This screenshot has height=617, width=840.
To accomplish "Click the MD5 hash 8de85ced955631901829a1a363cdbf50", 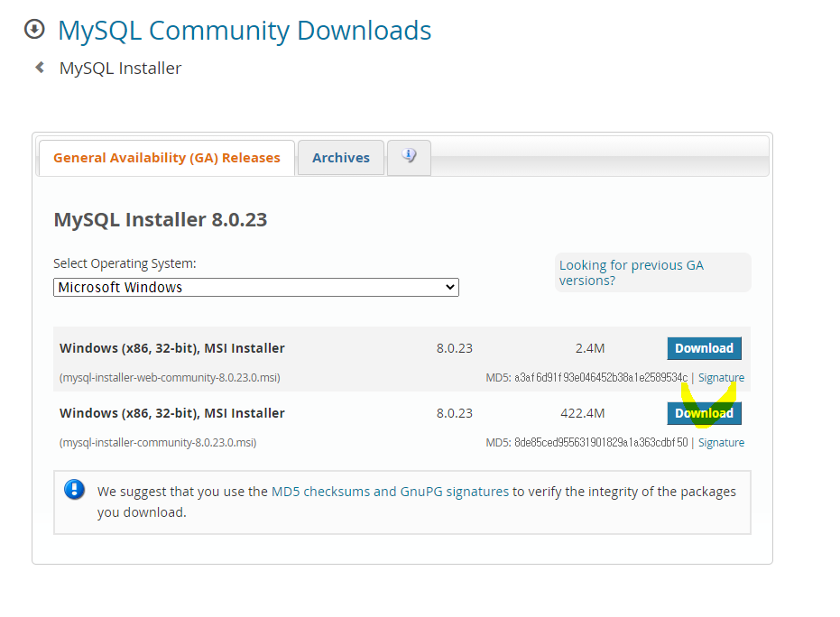I will [x=601, y=442].
